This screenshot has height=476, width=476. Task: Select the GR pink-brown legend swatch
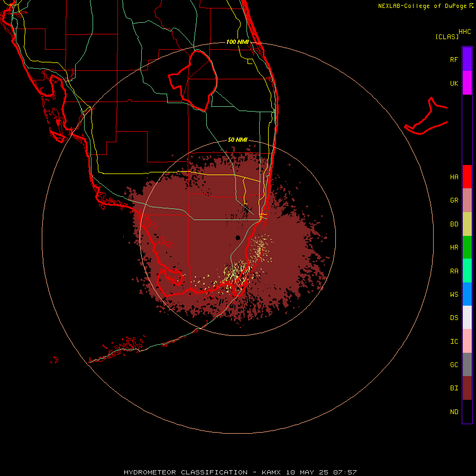pyautogui.click(x=467, y=200)
